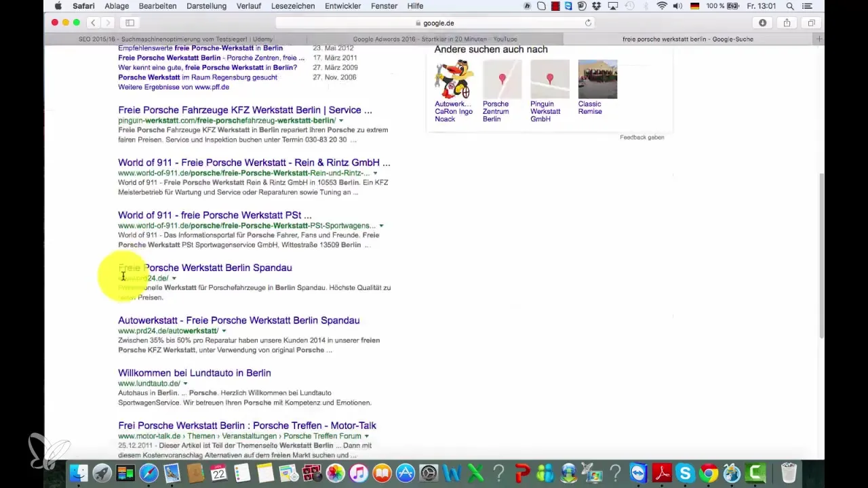Open the Apple menu

tap(58, 6)
